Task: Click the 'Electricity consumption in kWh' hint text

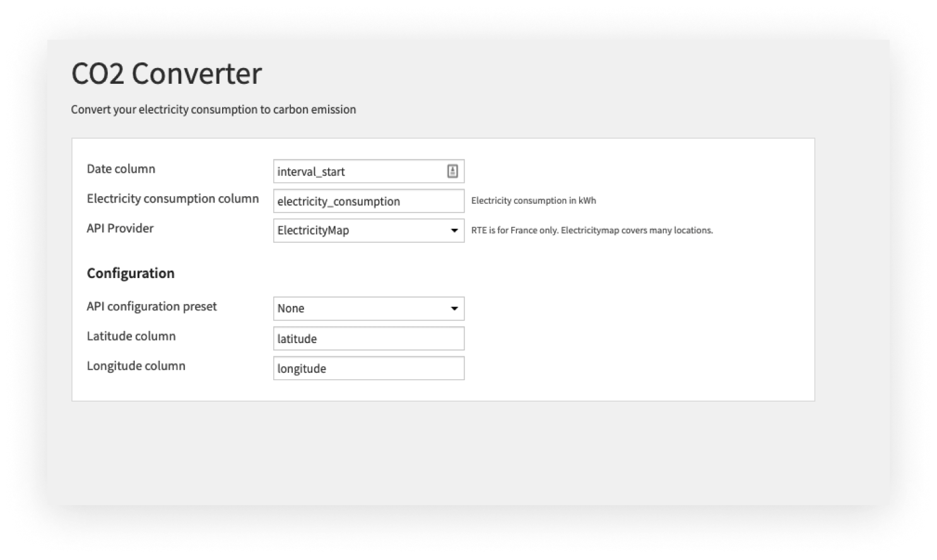Action: pos(534,201)
